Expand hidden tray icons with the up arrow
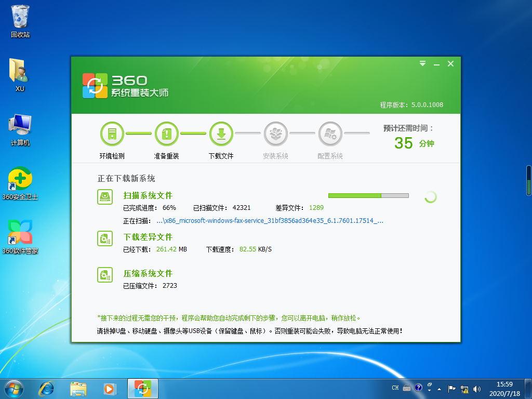The width and height of the screenshot is (532, 399). coord(439,389)
